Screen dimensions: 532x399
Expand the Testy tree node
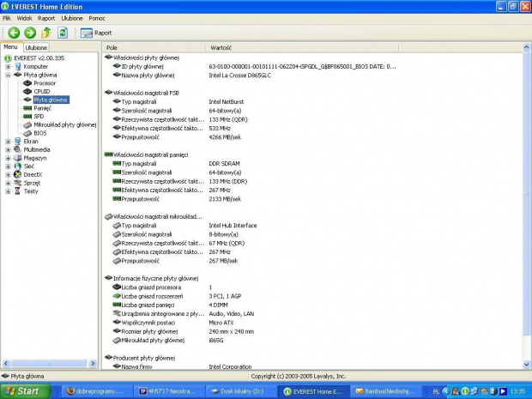[8, 191]
